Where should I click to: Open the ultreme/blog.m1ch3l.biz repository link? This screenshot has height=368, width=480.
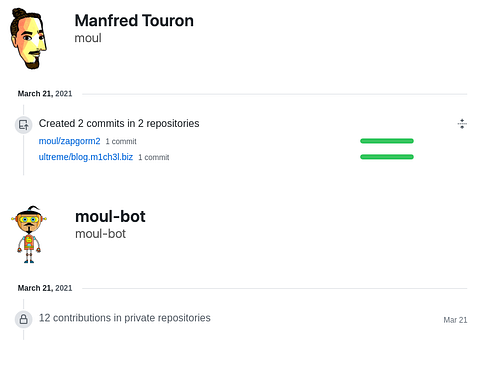tap(86, 157)
